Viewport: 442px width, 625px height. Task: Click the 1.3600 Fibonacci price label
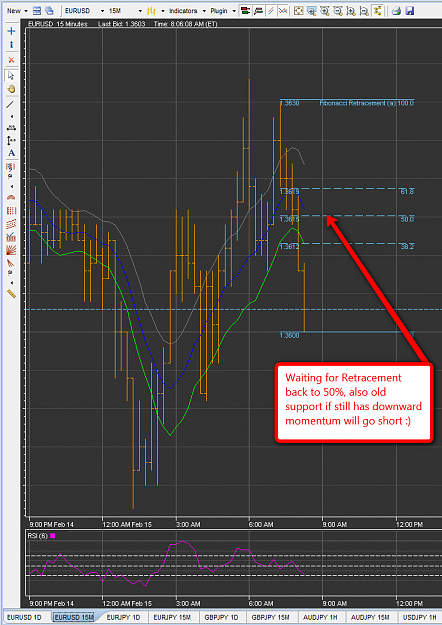(290, 336)
